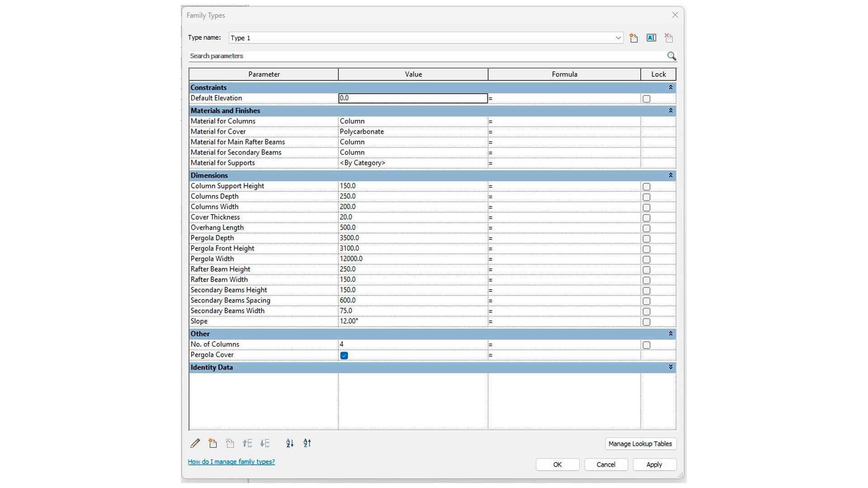Click the No. of Columns value 4
Image resolution: width=868 pixels, height=488 pixels.
(413, 344)
